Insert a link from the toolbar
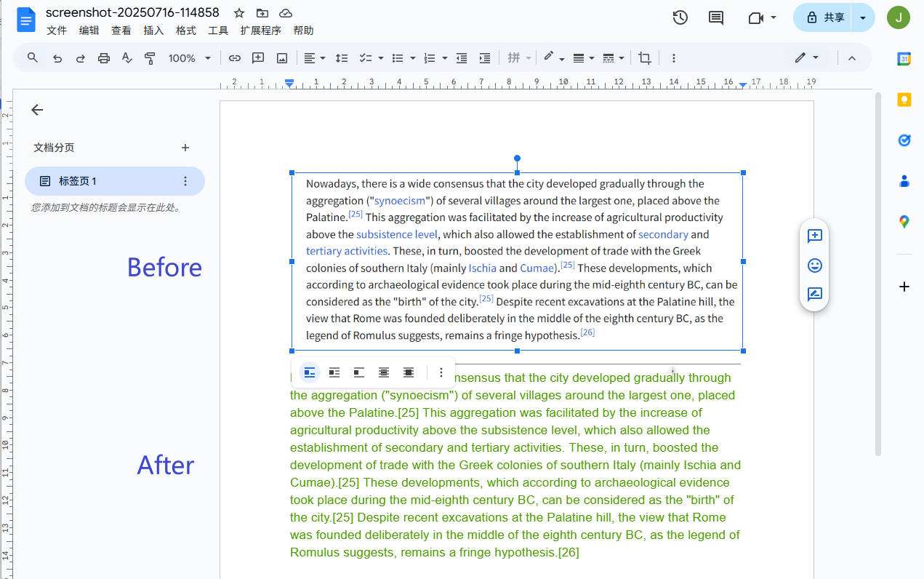 coord(235,58)
